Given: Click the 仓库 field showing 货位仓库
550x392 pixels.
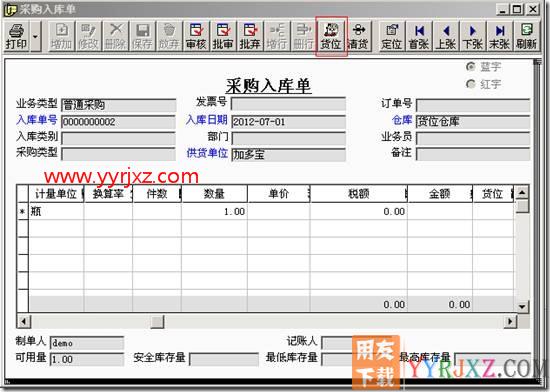Looking at the screenshot, I should (x=473, y=122).
